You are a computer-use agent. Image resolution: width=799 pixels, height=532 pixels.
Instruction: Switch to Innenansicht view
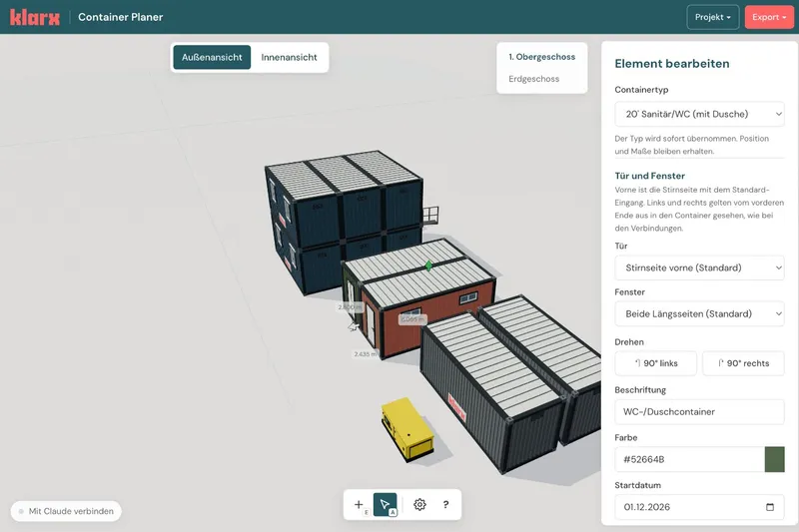coord(289,57)
